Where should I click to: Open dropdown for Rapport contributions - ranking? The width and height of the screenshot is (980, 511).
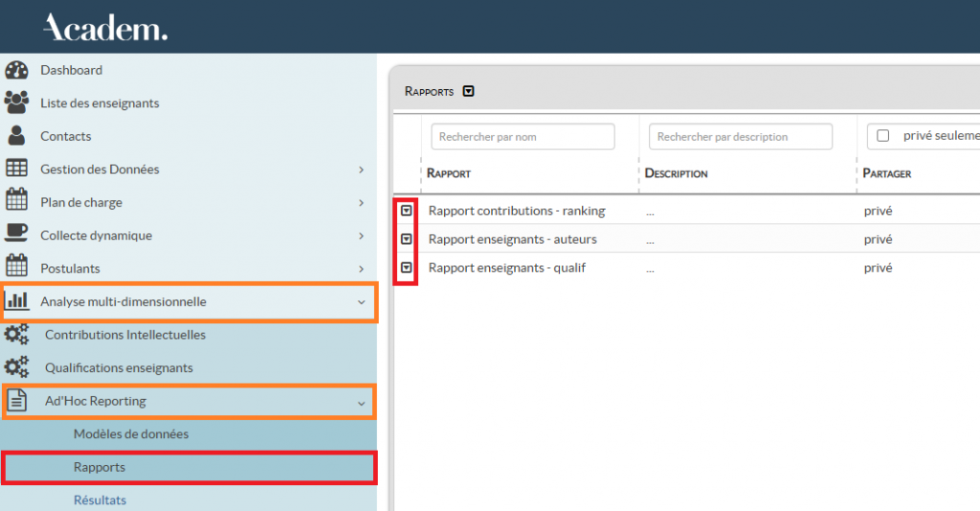click(407, 211)
